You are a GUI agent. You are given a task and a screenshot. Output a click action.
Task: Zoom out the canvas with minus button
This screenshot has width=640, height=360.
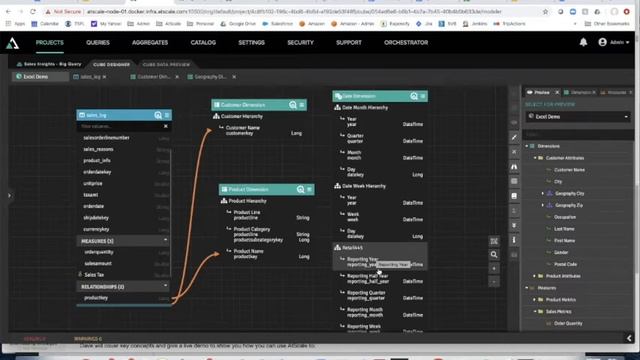pyautogui.click(x=494, y=282)
